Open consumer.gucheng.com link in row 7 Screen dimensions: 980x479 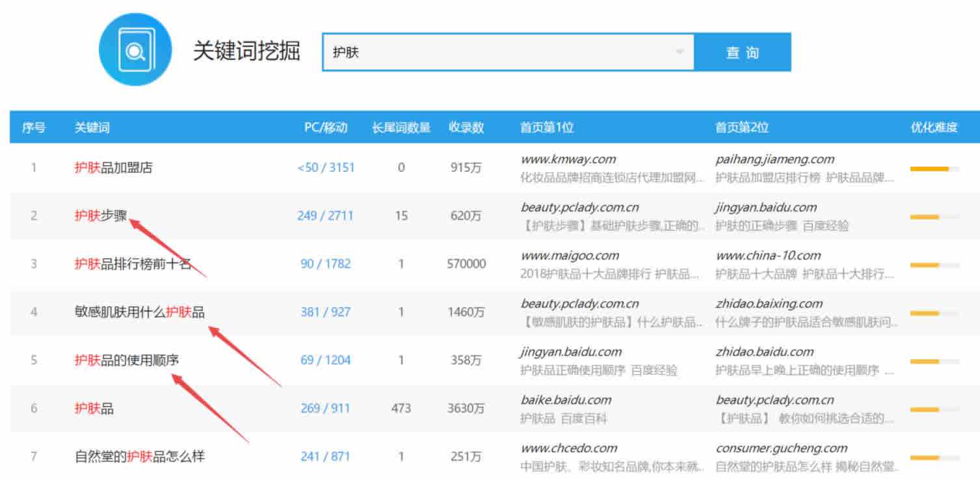pyautogui.click(x=782, y=448)
